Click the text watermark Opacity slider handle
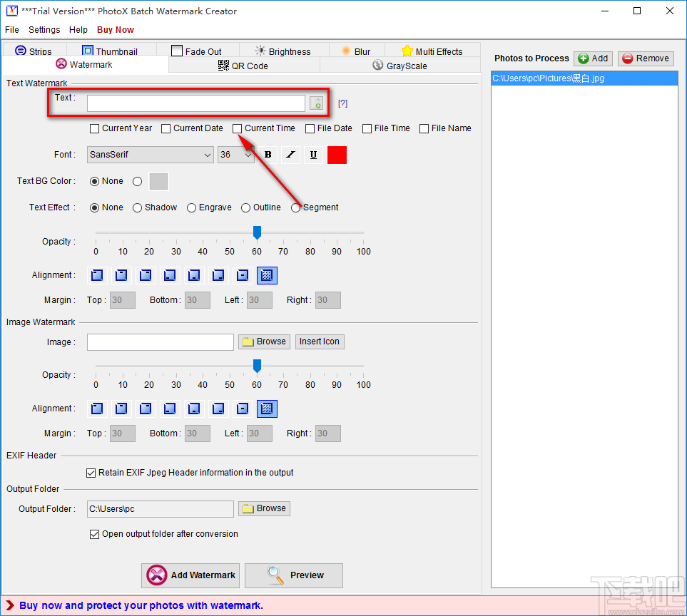This screenshot has width=687, height=616. [x=258, y=233]
